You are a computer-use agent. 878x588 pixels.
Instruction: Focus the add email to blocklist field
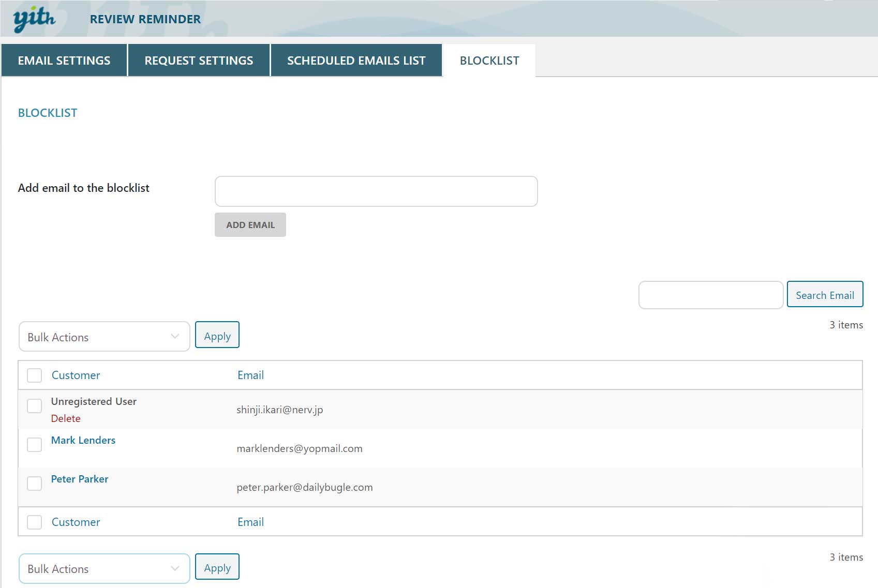pyautogui.click(x=376, y=191)
